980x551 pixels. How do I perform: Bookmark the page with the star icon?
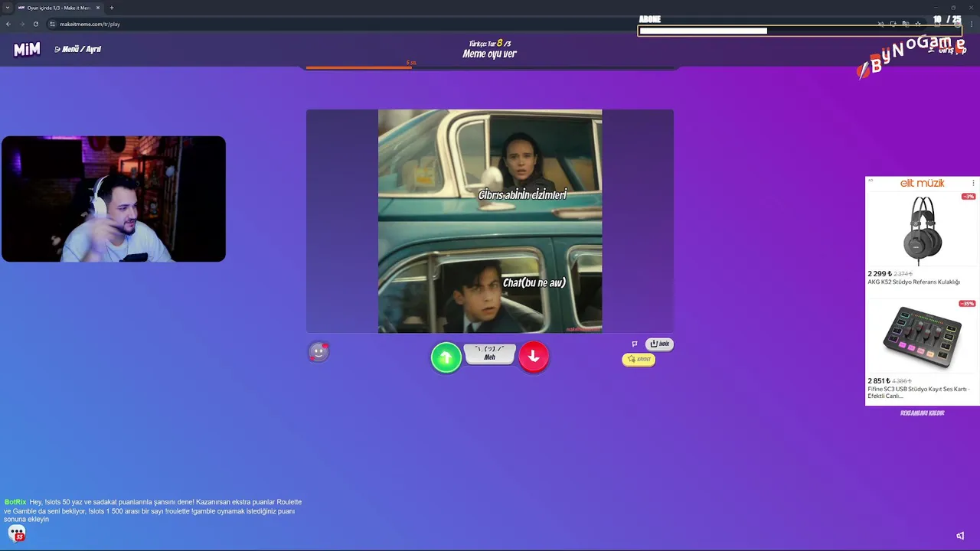[918, 24]
